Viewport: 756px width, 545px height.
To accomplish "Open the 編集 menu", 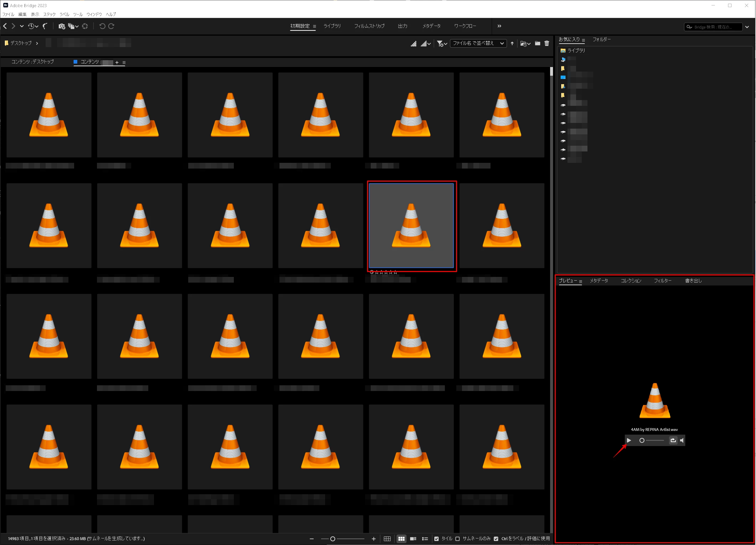I will tap(22, 14).
